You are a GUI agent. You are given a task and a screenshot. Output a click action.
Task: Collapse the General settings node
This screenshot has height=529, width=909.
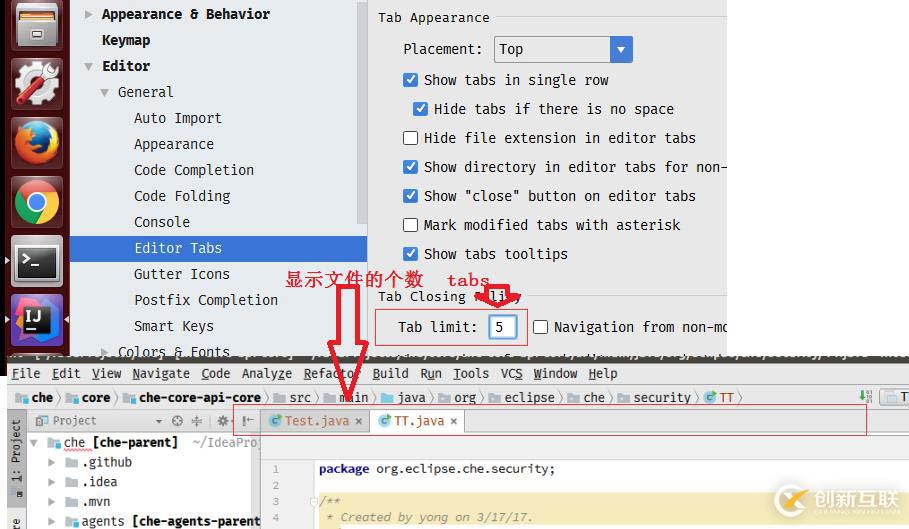(x=104, y=93)
